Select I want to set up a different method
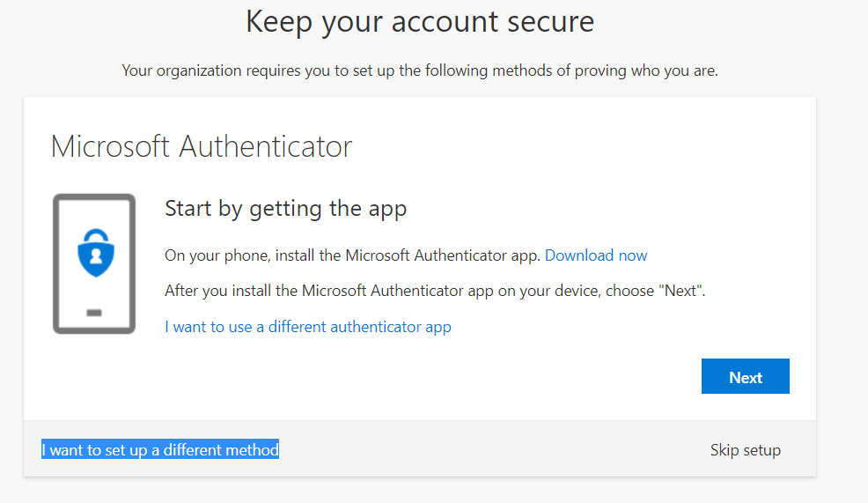 pyautogui.click(x=160, y=450)
